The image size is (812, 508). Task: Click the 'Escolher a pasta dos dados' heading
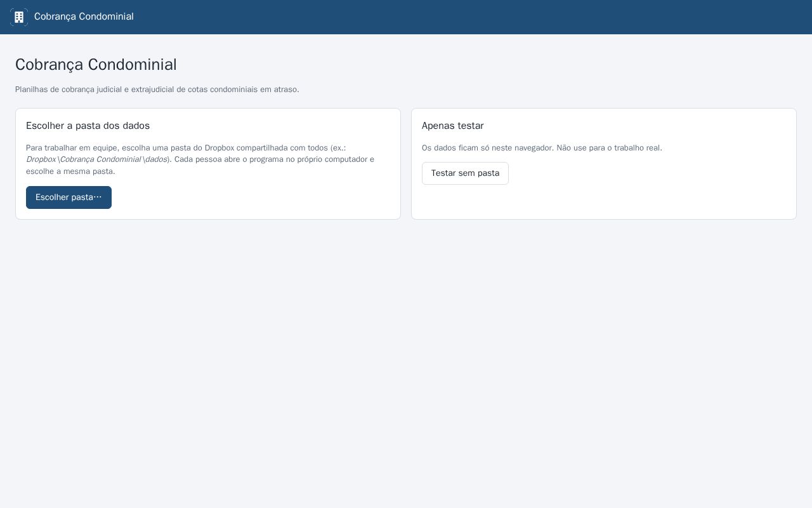(88, 126)
